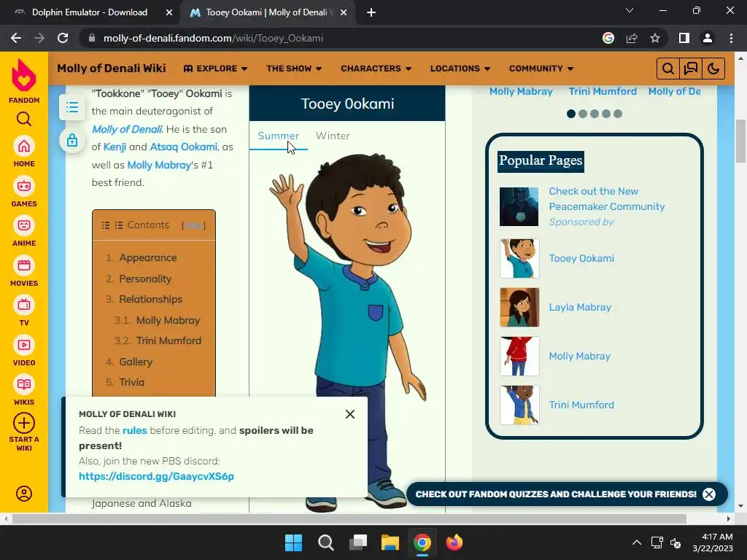Image resolution: width=747 pixels, height=560 pixels.
Task: Open the user profile icon in sidebar
Action: (x=24, y=494)
